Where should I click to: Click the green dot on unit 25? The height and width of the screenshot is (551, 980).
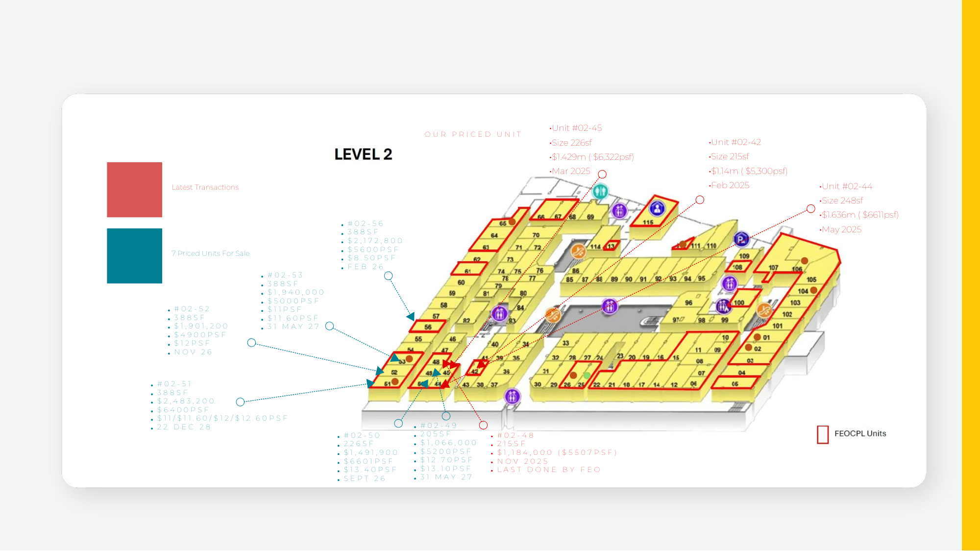click(587, 375)
